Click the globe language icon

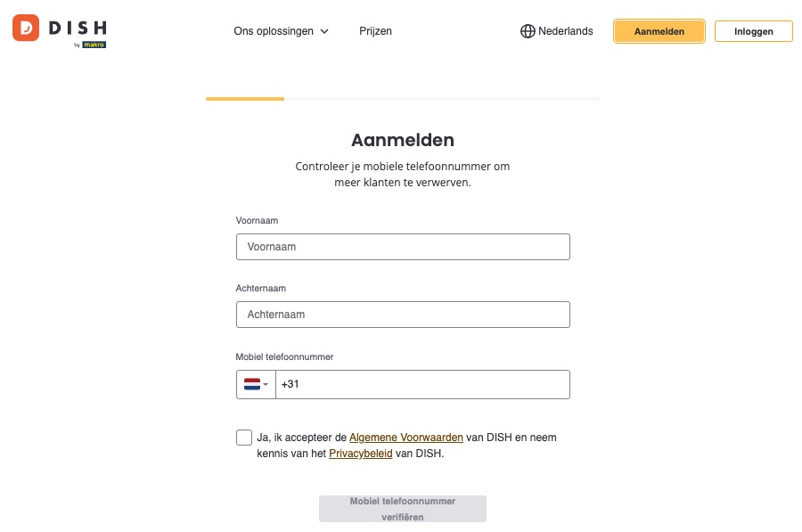click(x=528, y=31)
